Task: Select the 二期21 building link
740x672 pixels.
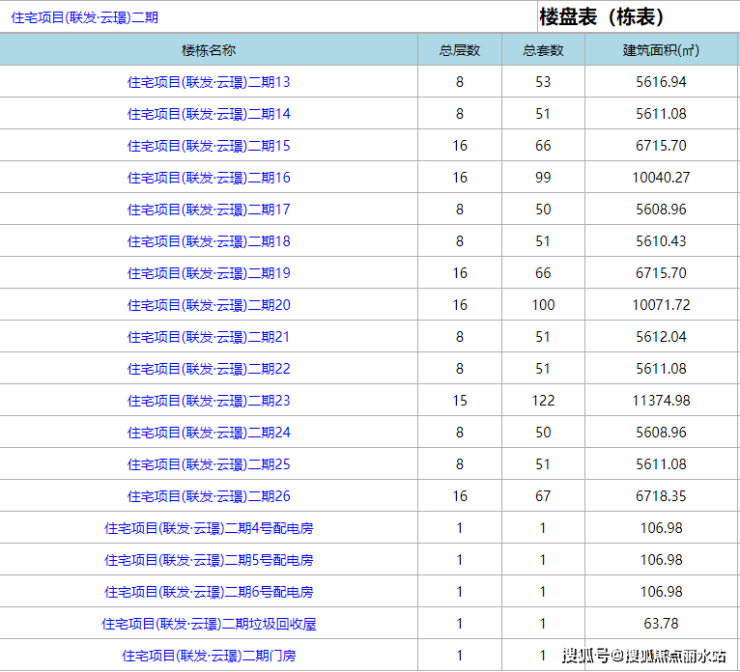Action: 209,337
